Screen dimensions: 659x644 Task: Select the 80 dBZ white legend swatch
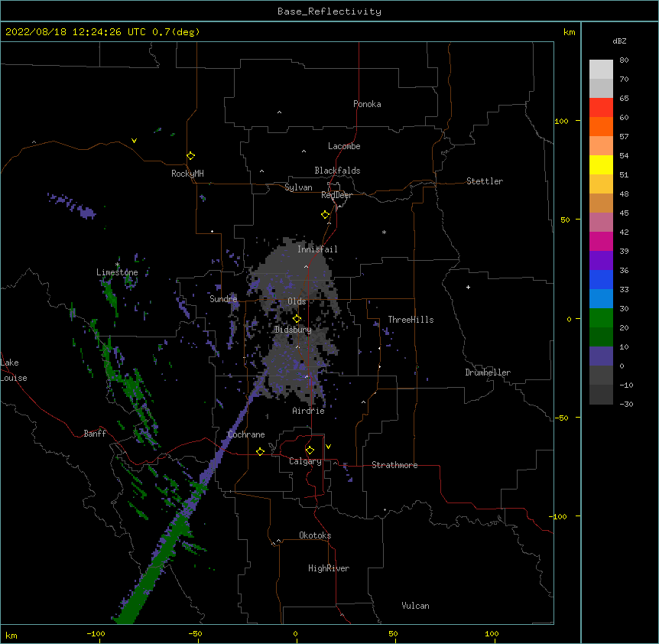601,70
